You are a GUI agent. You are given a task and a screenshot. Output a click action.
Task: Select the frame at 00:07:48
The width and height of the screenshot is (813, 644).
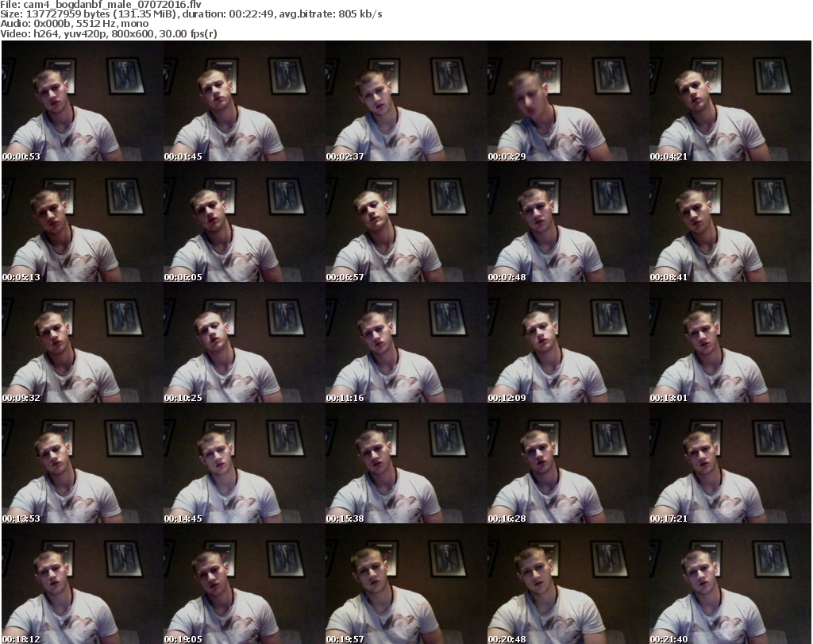(x=568, y=222)
